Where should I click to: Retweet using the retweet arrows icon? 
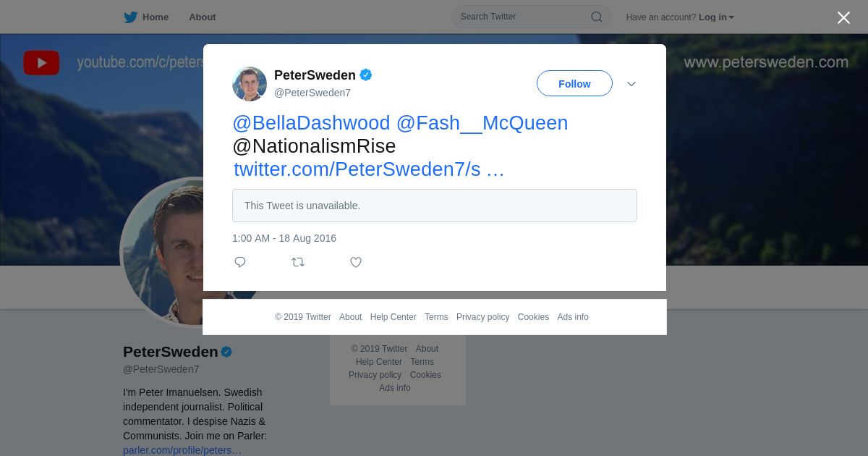[x=298, y=262]
